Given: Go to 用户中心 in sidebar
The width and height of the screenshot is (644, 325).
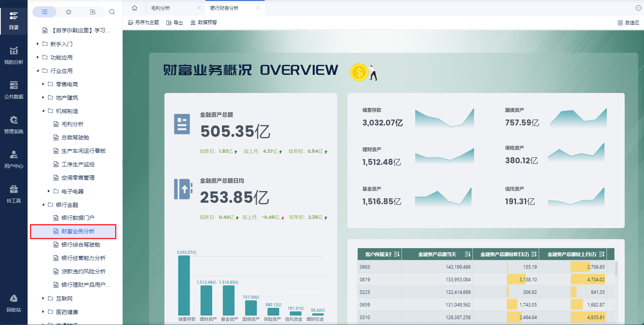Looking at the screenshot, I should click(14, 159).
